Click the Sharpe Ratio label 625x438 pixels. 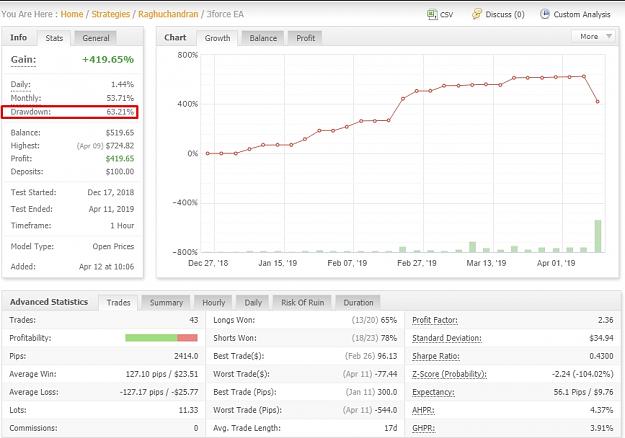(436, 356)
